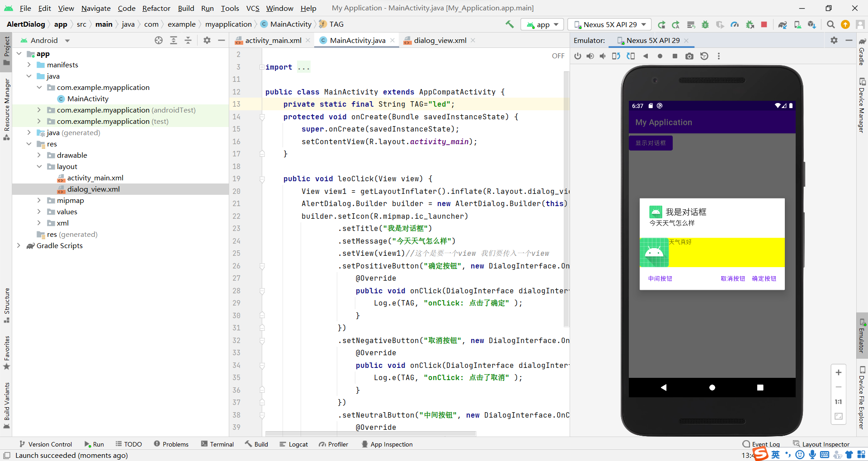Launch the Profiler for the app
The height and width of the screenshot is (461, 868).
pos(735,24)
